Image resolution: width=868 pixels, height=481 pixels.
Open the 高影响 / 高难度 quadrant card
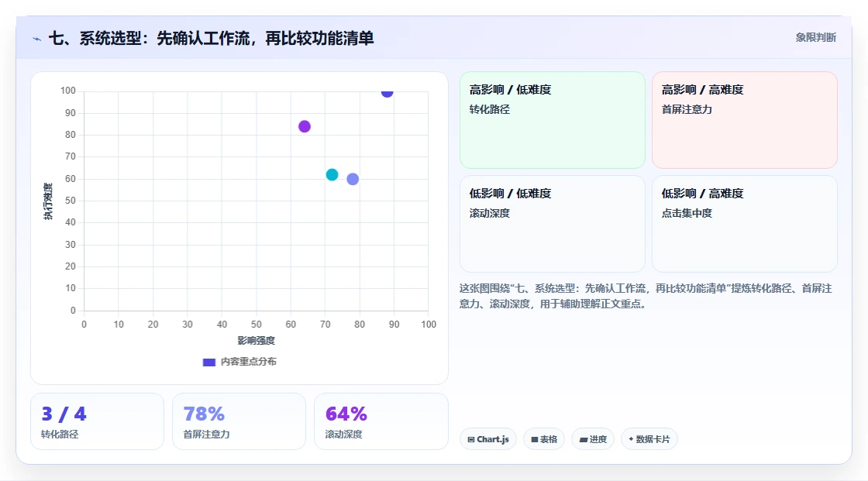click(x=744, y=120)
